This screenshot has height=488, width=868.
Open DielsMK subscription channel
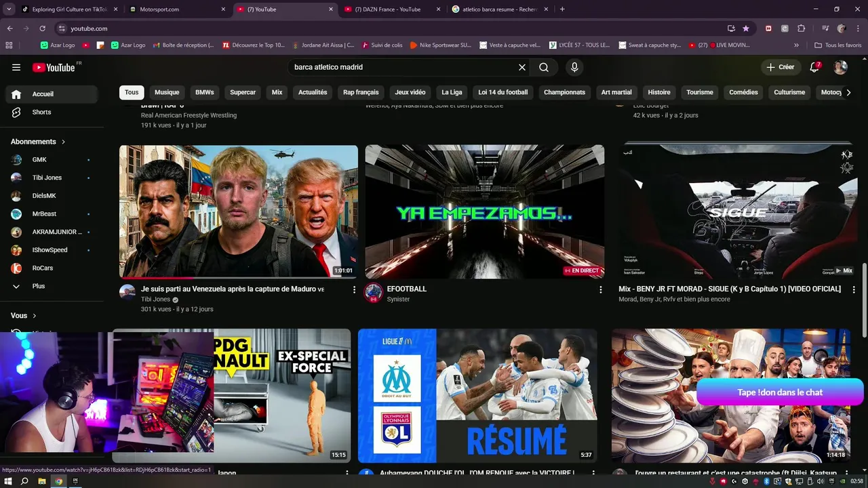53,196
